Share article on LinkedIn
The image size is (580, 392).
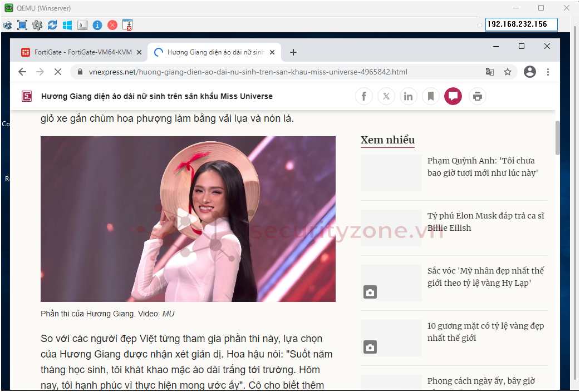[409, 96]
